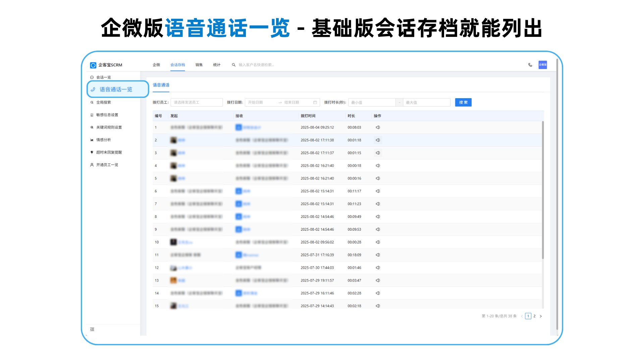Play audio for call record 1
This screenshot has height=362, width=644.
pos(378,127)
